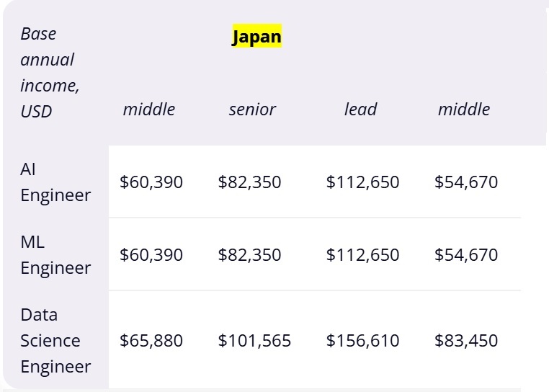Click the ML Engineer row label
Image resolution: width=549 pixels, height=392 pixels.
click(x=55, y=254)
